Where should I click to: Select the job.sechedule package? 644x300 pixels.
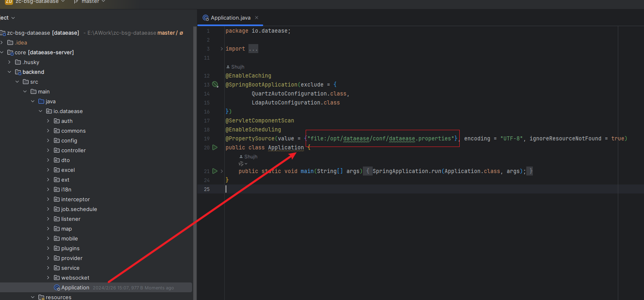click(79, 209)
